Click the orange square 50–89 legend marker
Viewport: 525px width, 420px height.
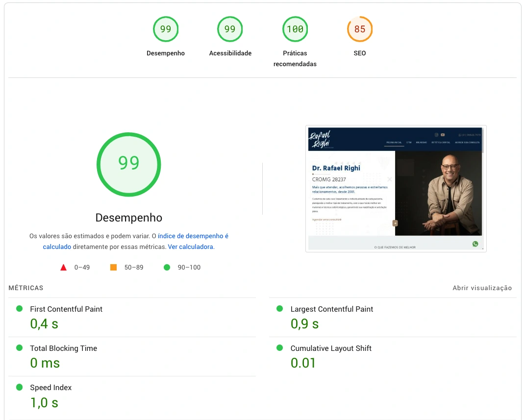pos(113,268)
